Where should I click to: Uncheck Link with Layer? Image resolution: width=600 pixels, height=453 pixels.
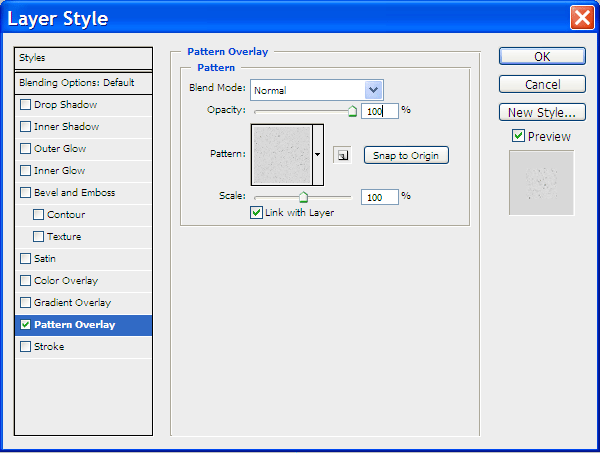click(256, 212)
